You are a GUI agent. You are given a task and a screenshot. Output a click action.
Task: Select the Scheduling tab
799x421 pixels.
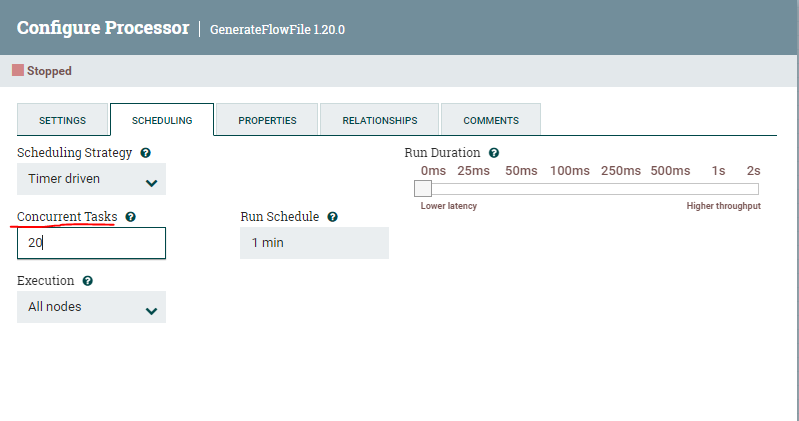click(162, 120)
